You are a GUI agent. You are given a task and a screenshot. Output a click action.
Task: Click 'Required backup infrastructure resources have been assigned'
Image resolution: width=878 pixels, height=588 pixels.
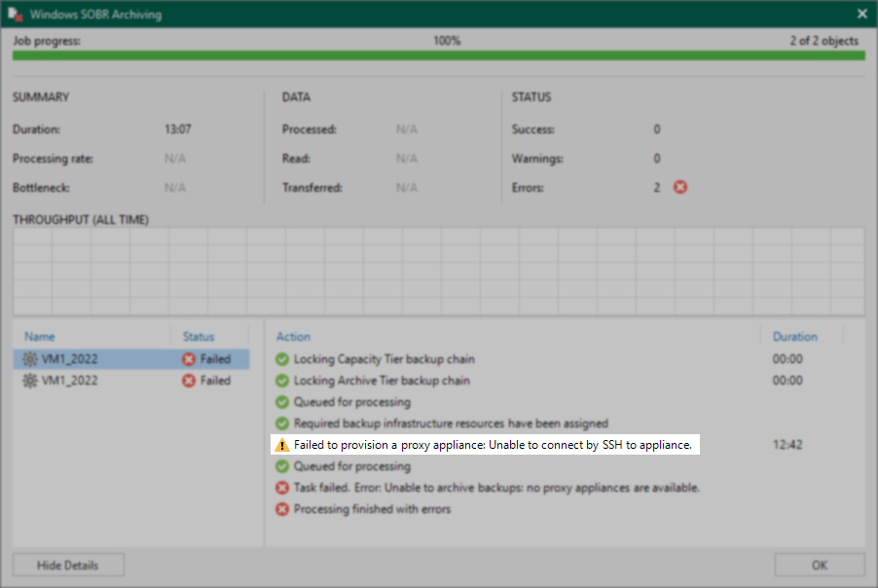(x=451, y=423)
